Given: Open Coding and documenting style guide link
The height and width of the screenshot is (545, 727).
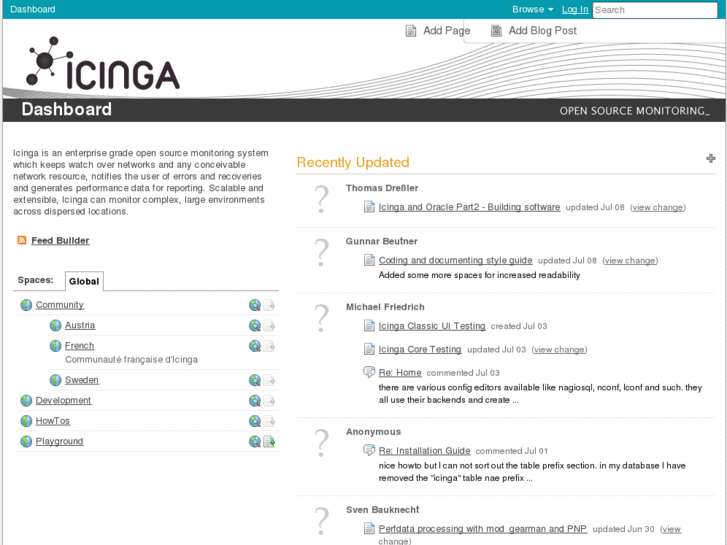Looking at the screenshot, I should (x=455, y=260).
